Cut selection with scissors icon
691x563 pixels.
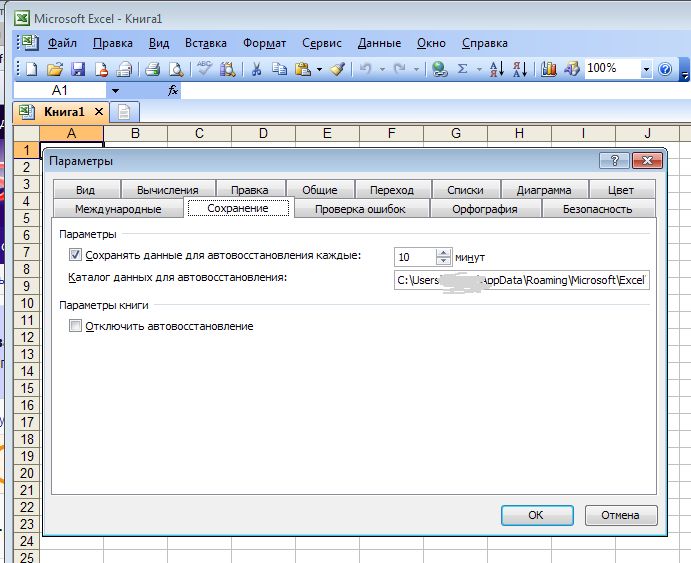coord(256,69)
